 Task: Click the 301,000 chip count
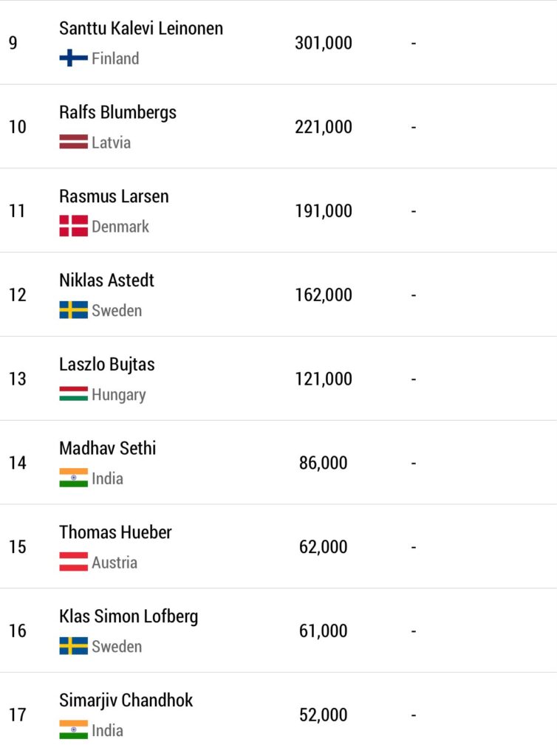[324, 44]
